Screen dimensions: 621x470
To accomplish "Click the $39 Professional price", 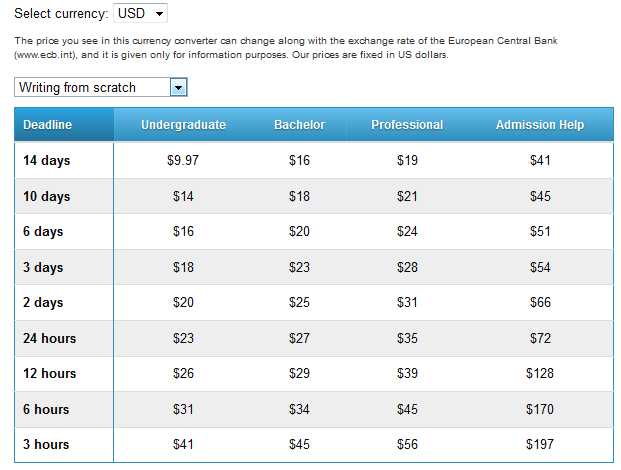I will tap(407, 373).
